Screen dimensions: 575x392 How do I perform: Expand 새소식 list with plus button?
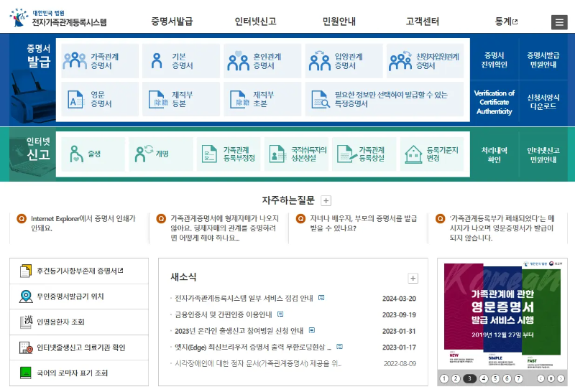[x=413, y=279]
